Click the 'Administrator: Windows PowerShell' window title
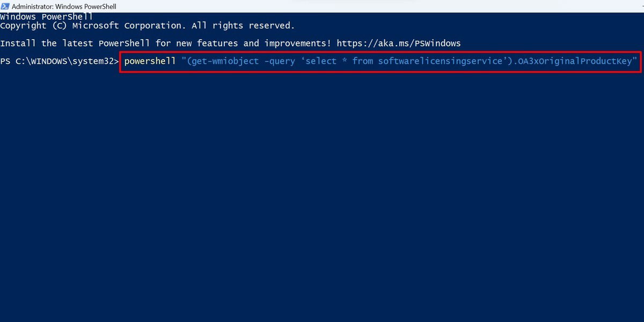The height and width of the screenshot is (322, 644). coord(64,6)
